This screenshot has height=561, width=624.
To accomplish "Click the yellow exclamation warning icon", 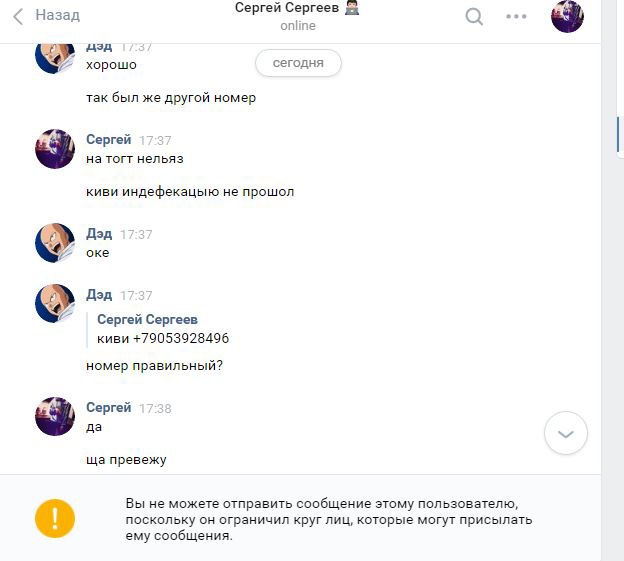I will (55, 518).
